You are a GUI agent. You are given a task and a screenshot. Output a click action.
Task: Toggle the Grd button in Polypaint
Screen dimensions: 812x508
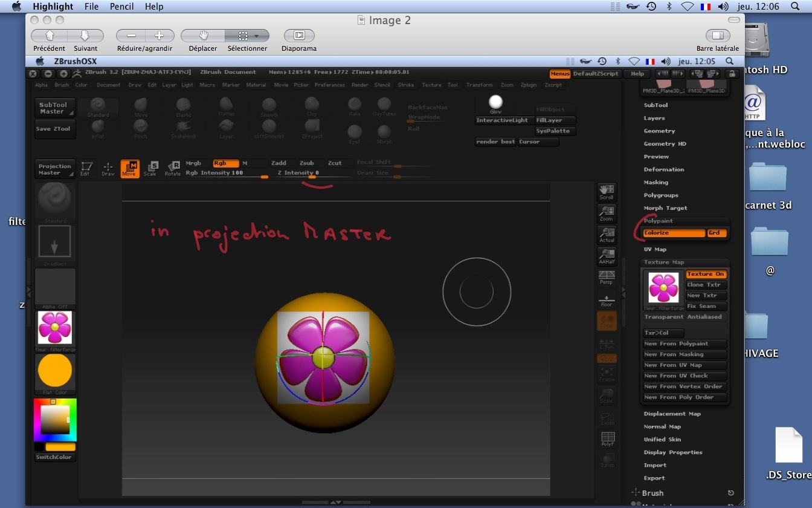[x=717, y=233]
